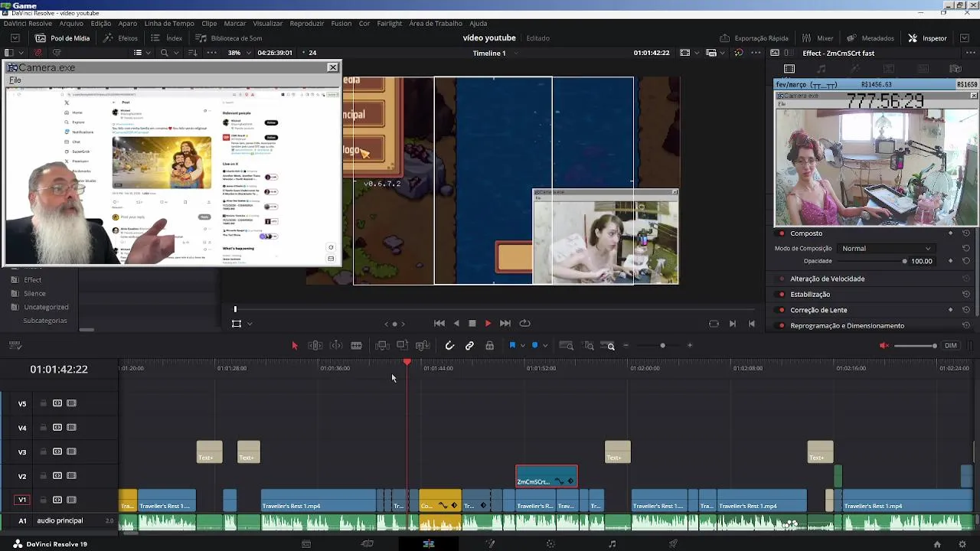
Task: Adjust the timeline zoom slider
Action: 662,346
